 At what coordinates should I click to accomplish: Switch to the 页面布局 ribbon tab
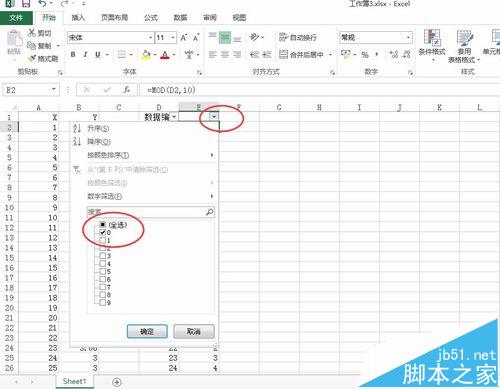coord(115,18)
